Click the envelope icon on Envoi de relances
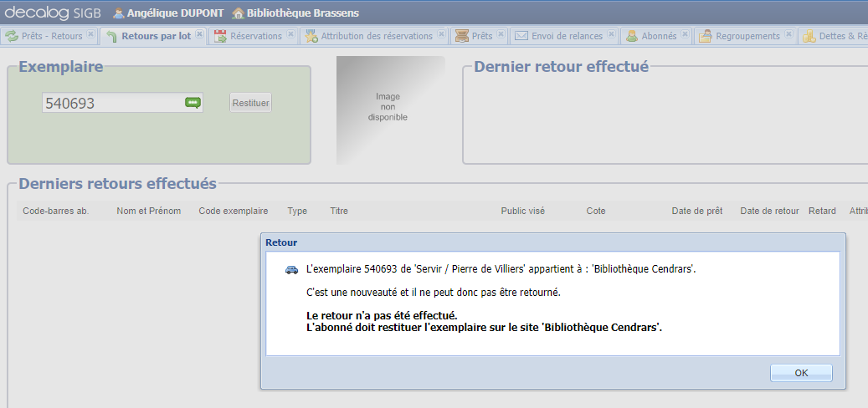The image size is (868, 408). point(521,36)
